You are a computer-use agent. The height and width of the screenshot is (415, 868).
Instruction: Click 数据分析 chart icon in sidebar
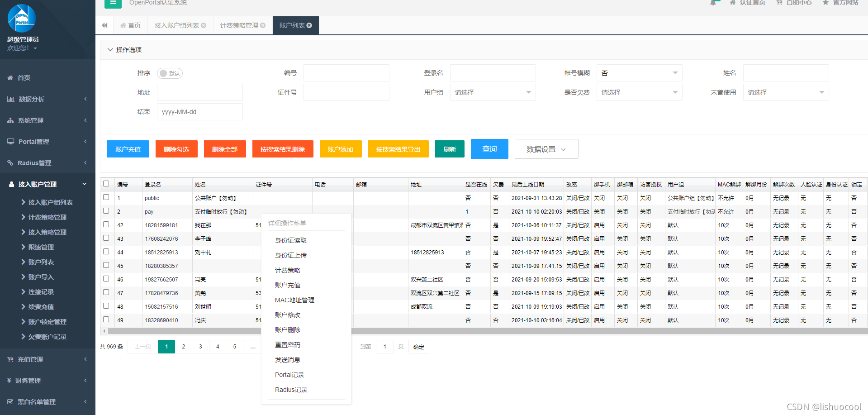10,99
